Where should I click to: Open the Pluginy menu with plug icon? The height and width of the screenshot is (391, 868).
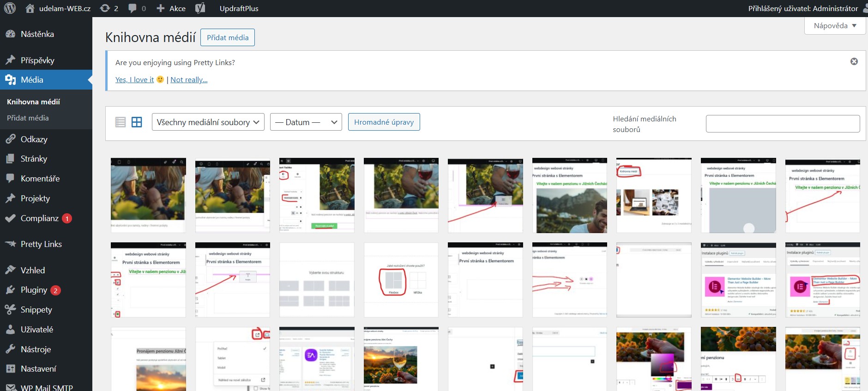[34, 290]
